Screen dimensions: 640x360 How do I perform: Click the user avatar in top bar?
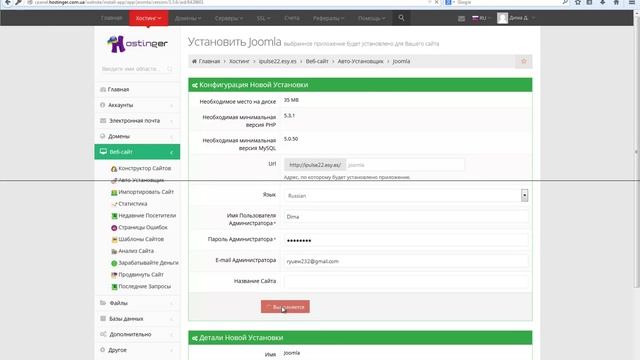click(502, 18)
